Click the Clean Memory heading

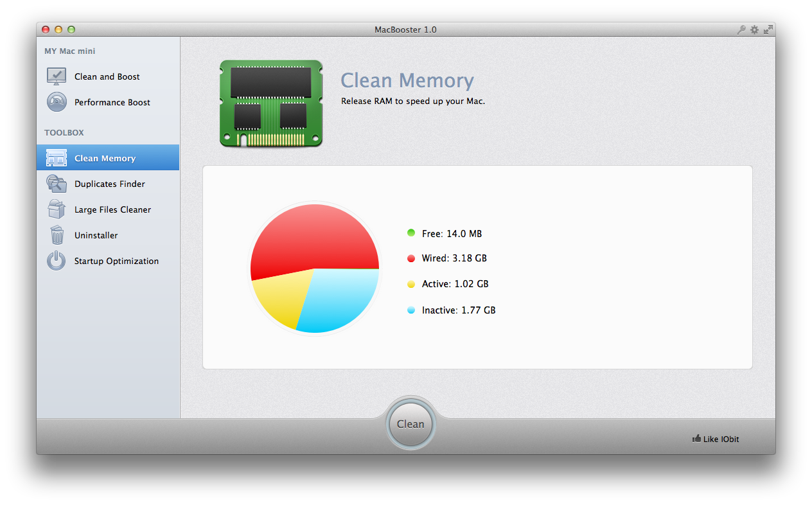tap(407, 81)
